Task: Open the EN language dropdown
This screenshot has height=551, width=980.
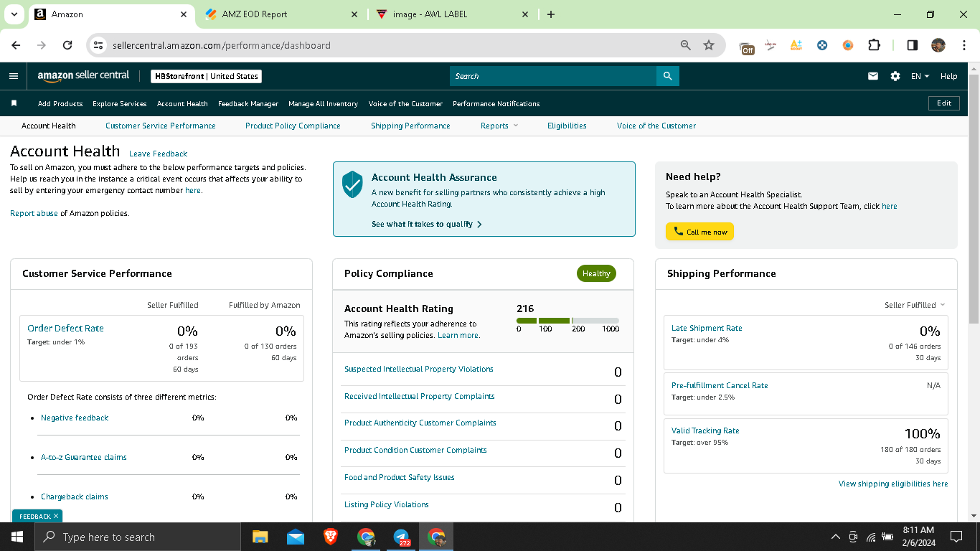Action: (x=920, y=76)
